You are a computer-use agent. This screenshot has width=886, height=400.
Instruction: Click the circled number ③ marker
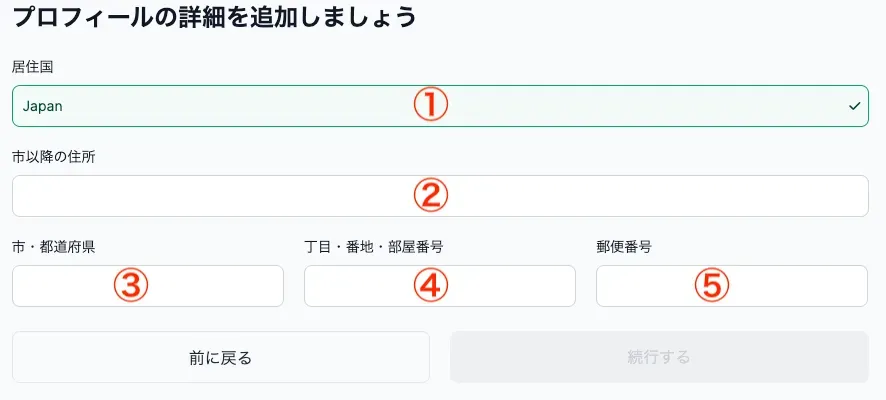point(130,286)
